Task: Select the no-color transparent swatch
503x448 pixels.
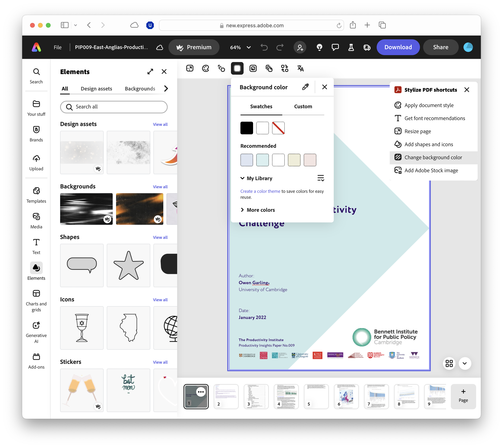Action: click(278, 128)
